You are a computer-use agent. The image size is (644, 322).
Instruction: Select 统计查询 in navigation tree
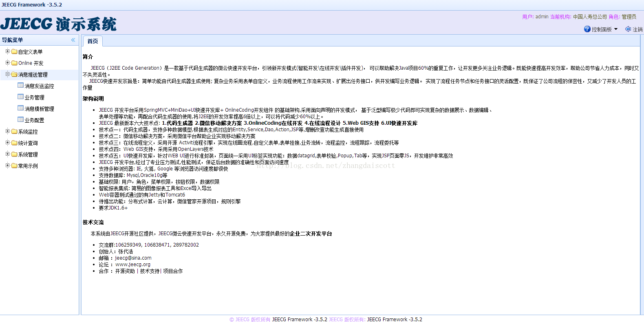point(28,143)
